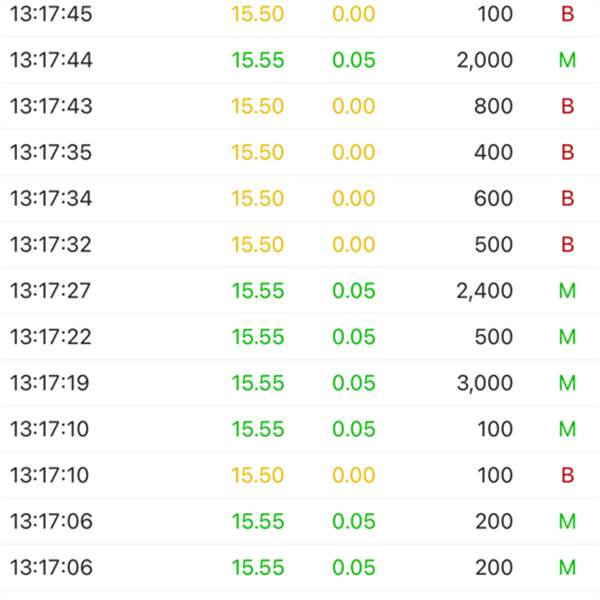This screenshot has width=600, height=600.
Task: Click the 3,000 volume value
Action: point(484,382)
